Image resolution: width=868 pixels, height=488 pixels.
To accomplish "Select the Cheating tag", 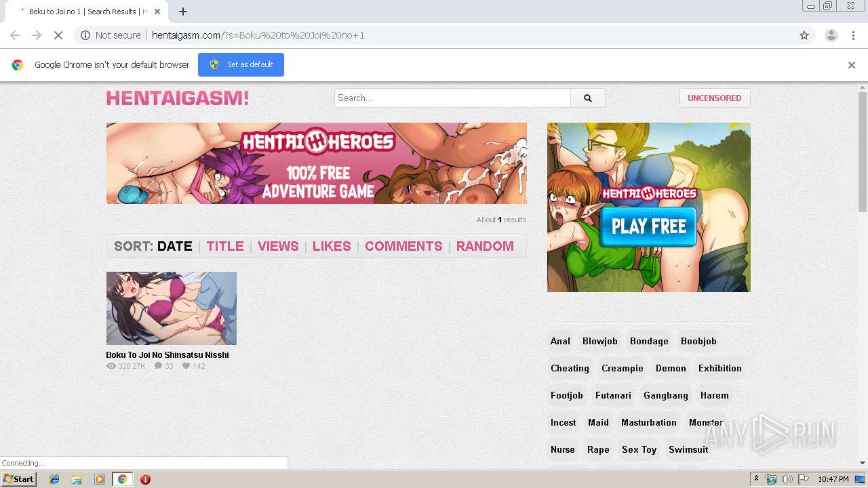I will [x=570, y=368].
